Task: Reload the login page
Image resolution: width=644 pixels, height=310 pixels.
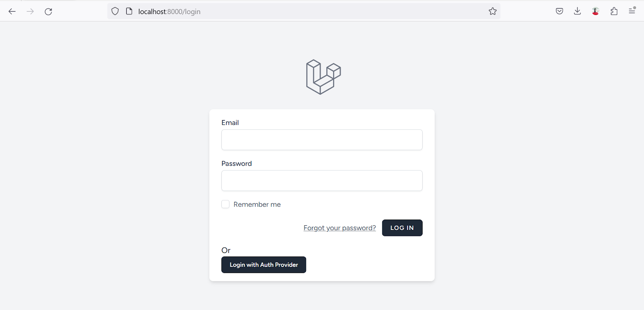Action: [x=48, y=11]
